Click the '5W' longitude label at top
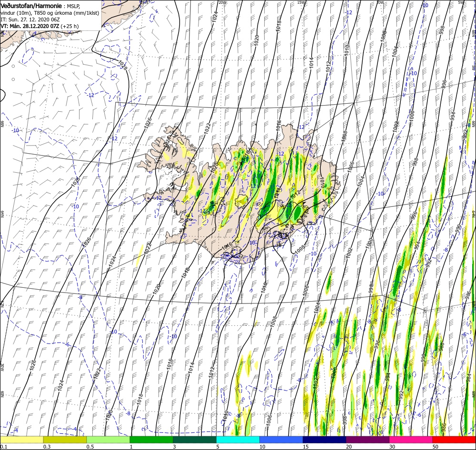The width and height of the screenshot is (476, 450). tap(461, 2)
